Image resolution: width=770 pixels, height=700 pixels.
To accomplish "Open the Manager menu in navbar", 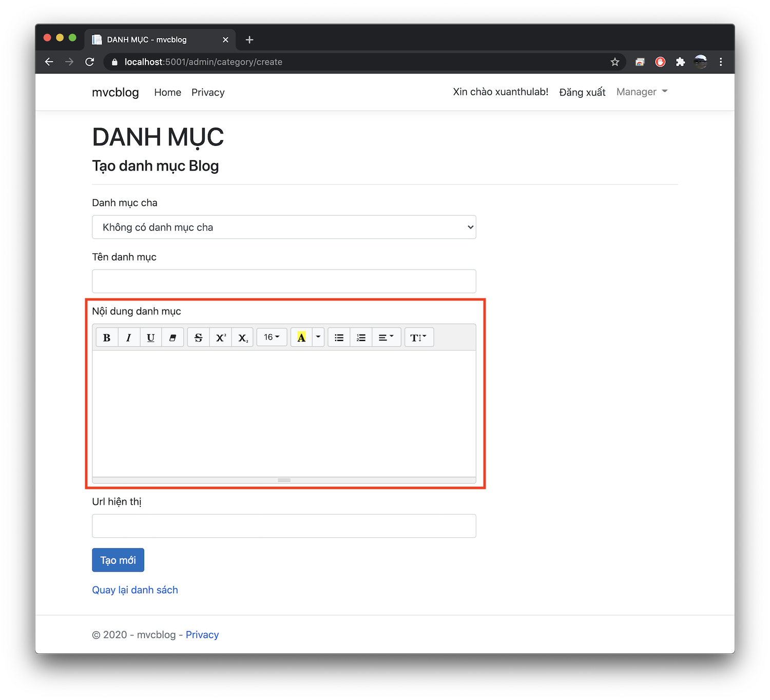I will [642, 92].
